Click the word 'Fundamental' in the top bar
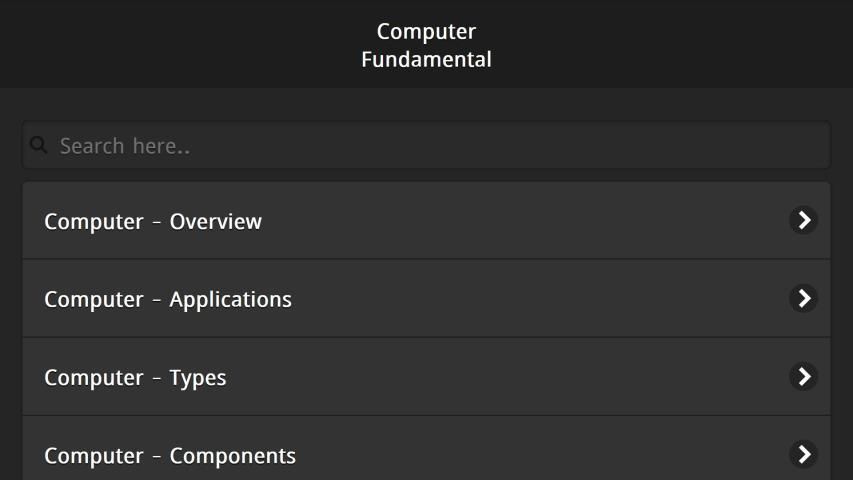This screenshot has height=480, width=853. pyautogui.click(x=426, y=60)
